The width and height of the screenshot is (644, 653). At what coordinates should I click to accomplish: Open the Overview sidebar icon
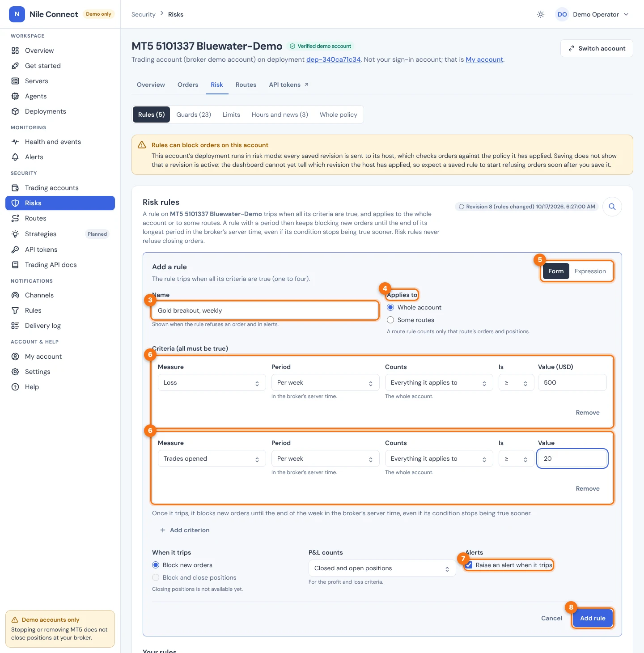click(15, 51)
